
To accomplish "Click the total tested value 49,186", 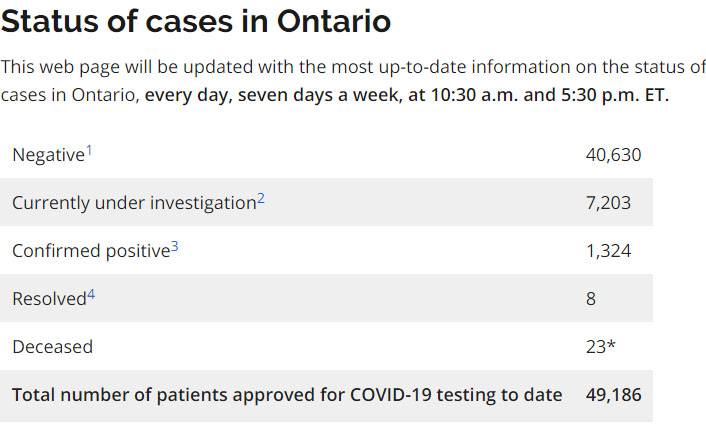I will [x=613, y=395].
